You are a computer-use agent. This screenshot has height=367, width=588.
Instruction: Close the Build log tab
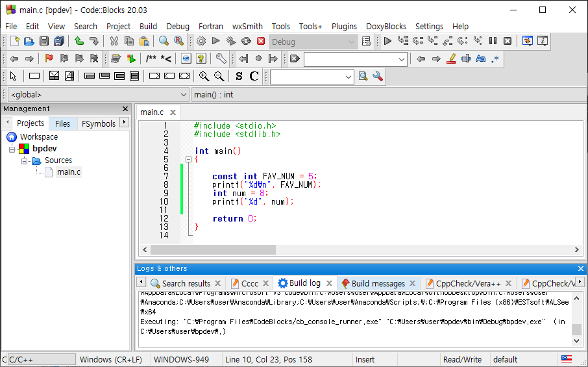pos(329,283)
